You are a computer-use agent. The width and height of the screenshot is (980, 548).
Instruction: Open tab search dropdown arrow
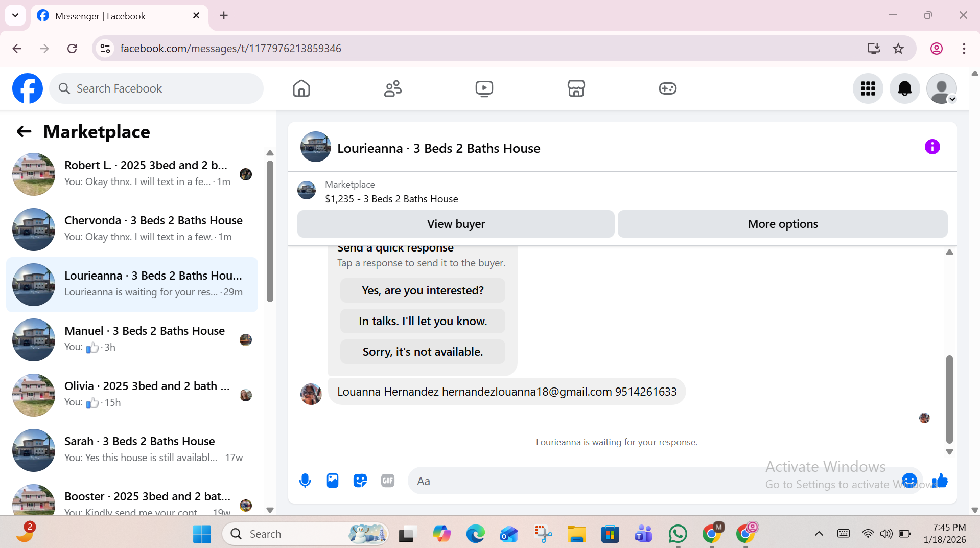click(x=15, y=16)
